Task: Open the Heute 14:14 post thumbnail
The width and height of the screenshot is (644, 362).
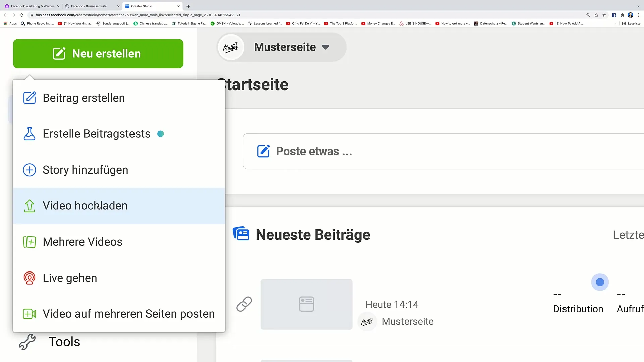Action: pyautogui.click(x=306, y=304)
